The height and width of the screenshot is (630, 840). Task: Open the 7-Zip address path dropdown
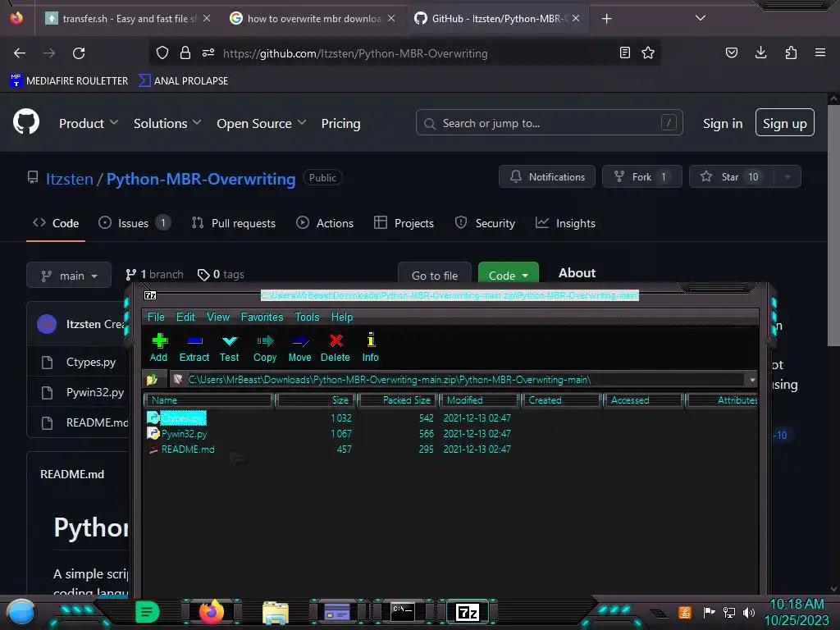click(752, 380)
